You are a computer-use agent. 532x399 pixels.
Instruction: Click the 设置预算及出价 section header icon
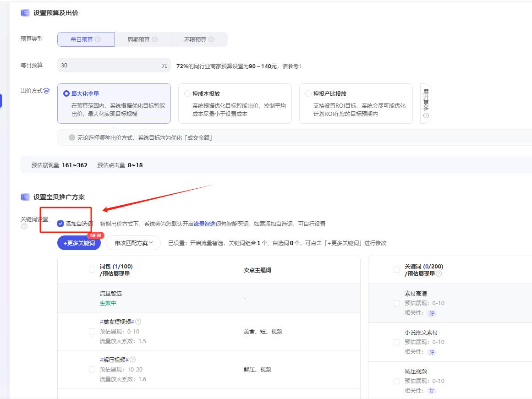point(24,13)
